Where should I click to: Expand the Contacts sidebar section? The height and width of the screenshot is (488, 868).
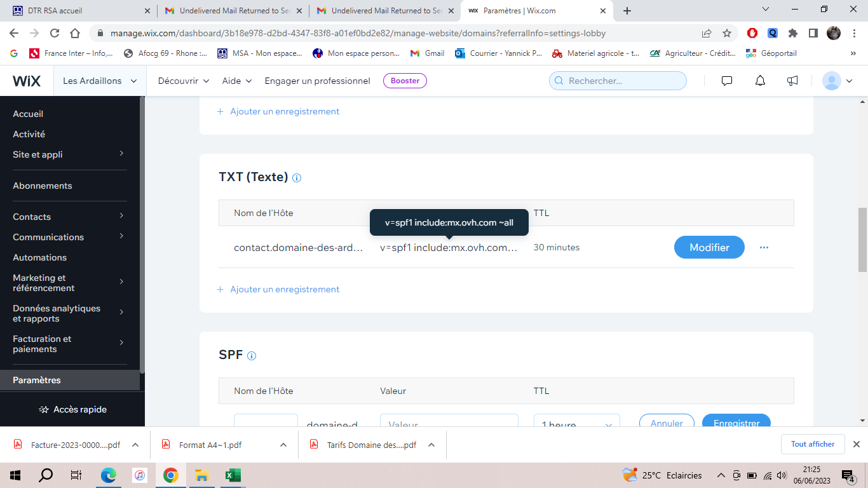(69, 217)
